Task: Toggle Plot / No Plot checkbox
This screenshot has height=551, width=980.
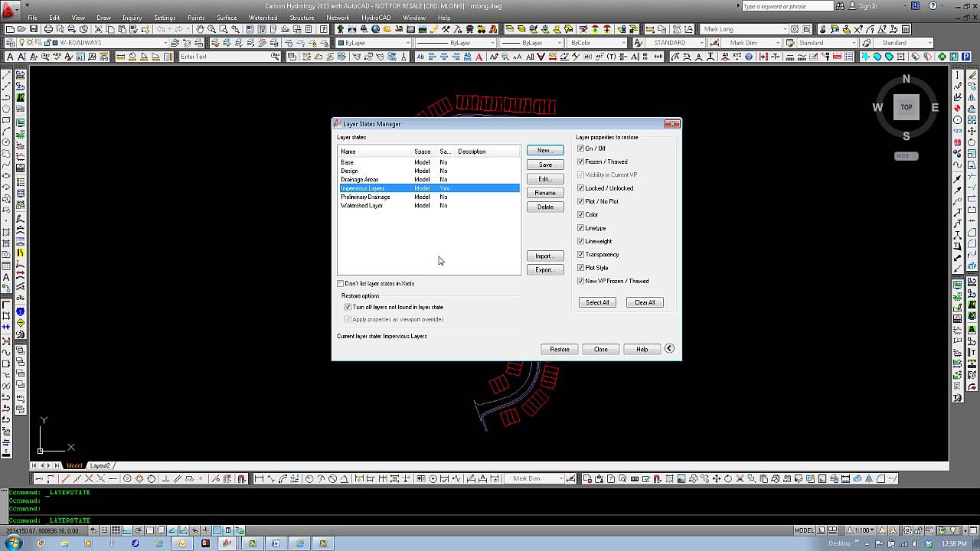Action: pyautogui.click(x=580, y=201)
